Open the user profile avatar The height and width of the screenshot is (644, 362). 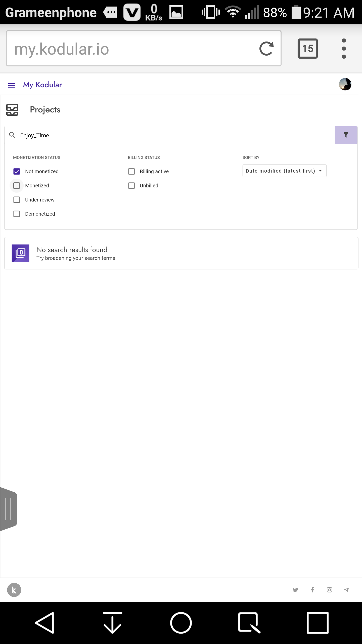[x=345, y=84]
